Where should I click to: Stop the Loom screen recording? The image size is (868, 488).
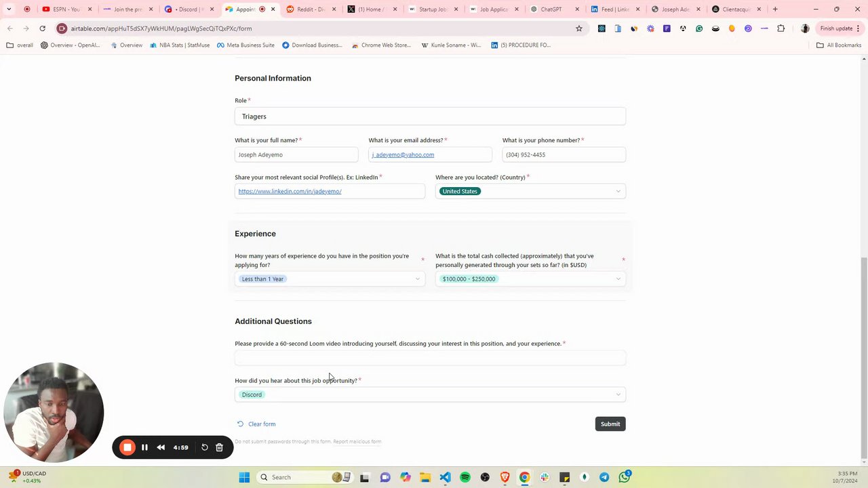(127, 447)
